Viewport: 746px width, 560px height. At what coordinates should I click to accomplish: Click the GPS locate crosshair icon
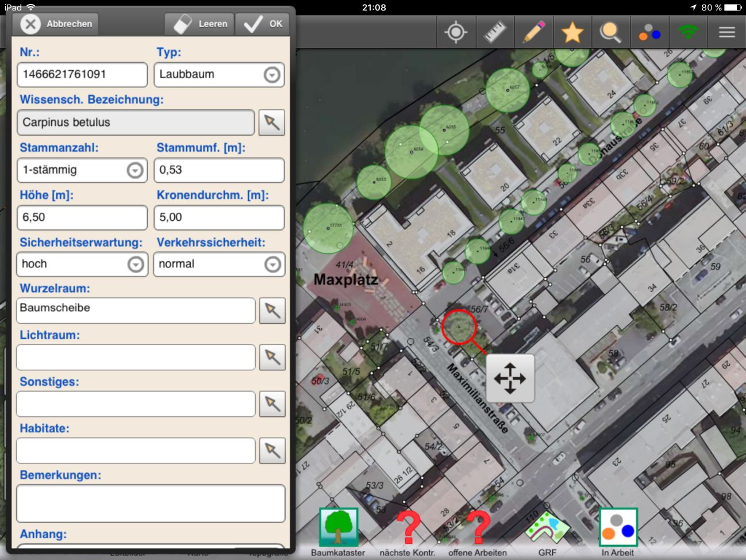pyautogui.click(x=456, y=32)
